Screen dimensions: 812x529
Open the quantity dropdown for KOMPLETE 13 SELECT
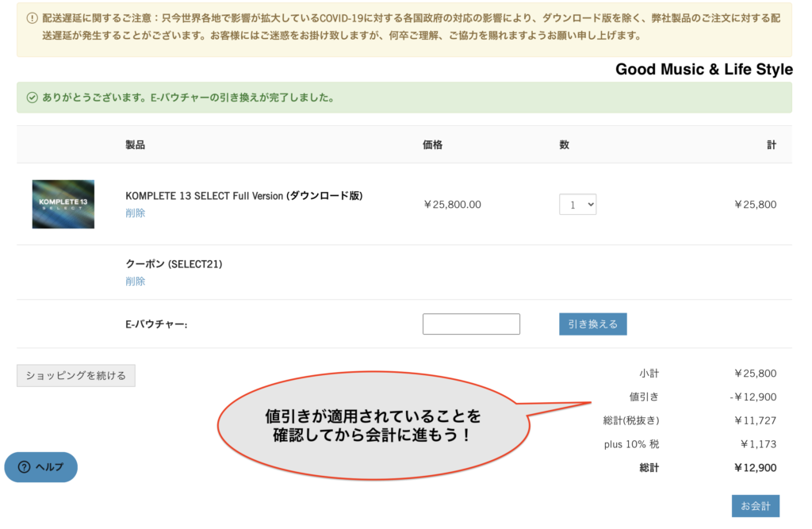pyautogui.click(x=577, y=204)
